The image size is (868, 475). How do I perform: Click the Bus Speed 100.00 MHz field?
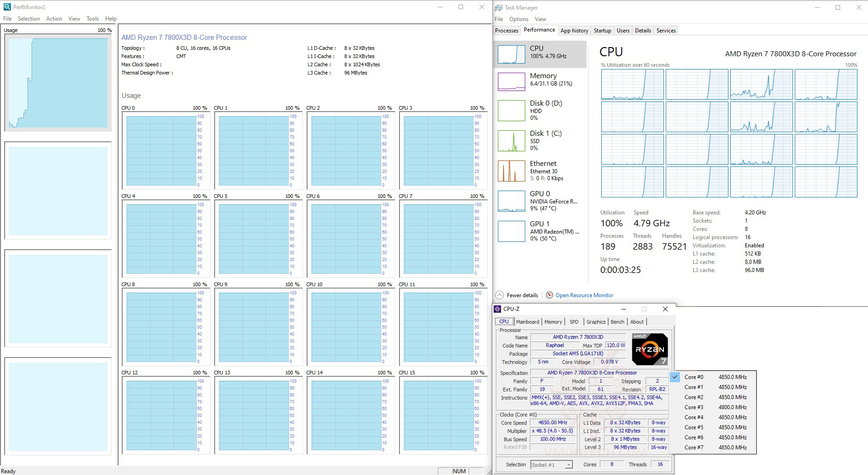tap(553, 439)
